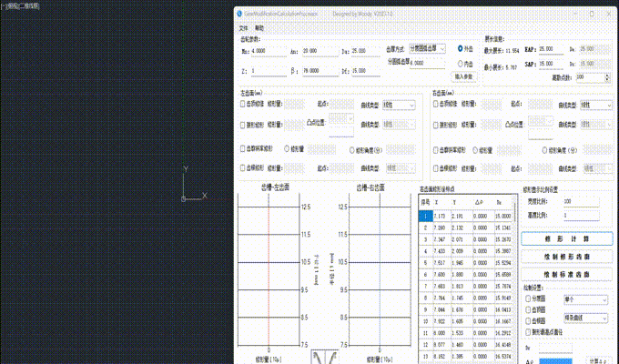Click the 宽度比例 input field
Image resolution: width=619 pixels, height=364 pixels.
581,202
